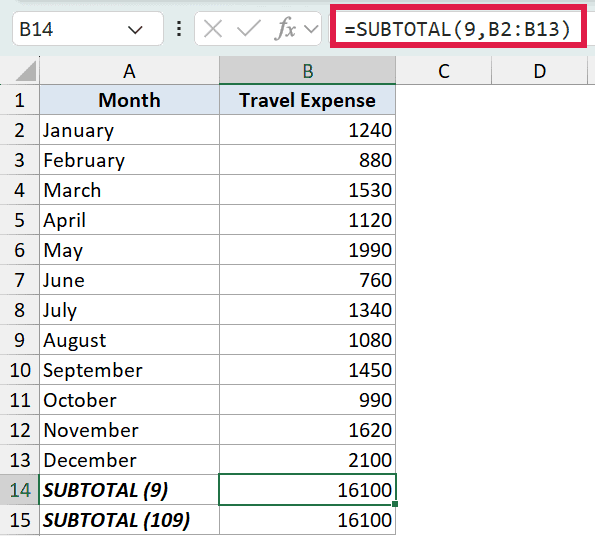Select row 1 header
595x536 pixels.
point(20,100)
